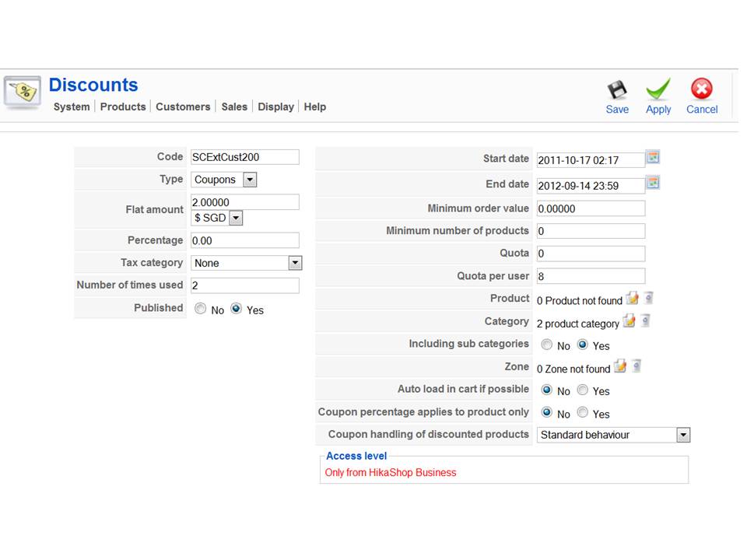Set Published to No
The image size is (747, 560).
(x=201, y=309)
